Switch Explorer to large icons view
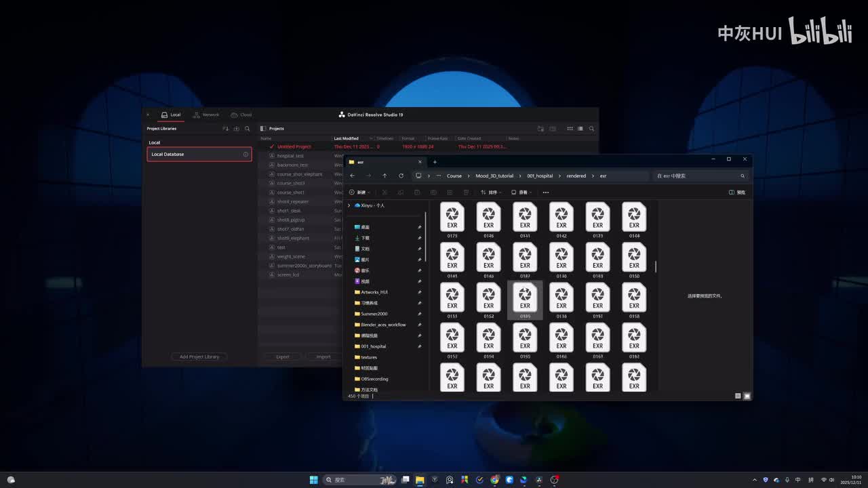Viewport: 868px width, 488px height. click(747, 396)
